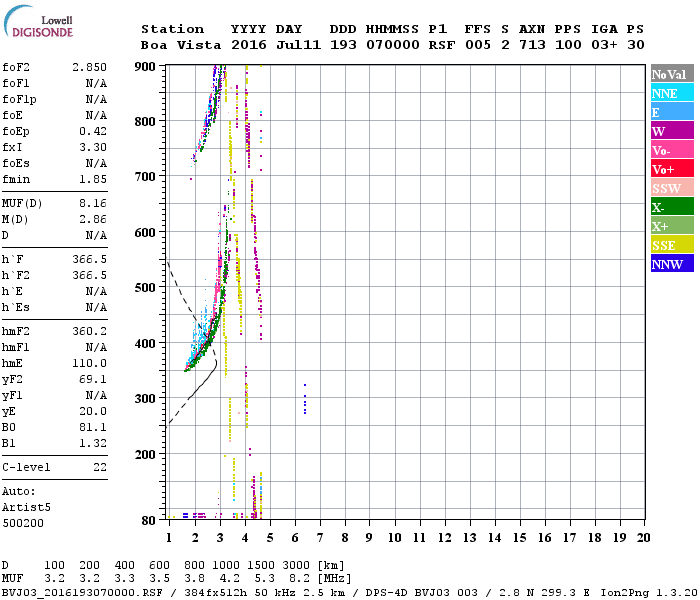This screenshot has width=700, height=600.
Task: Select the Vo- pink legend swatch
Action: [x=672, y=150]
